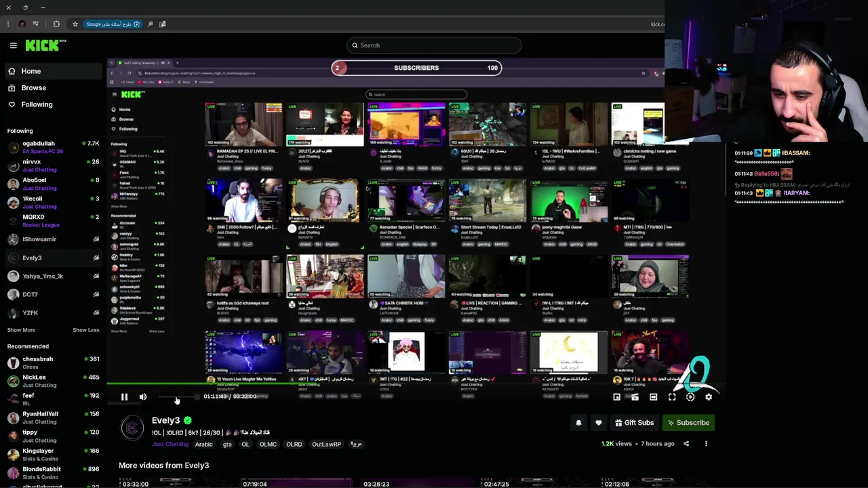
Task: Open the Kick hamburger menu
Action: coord(13,45)
